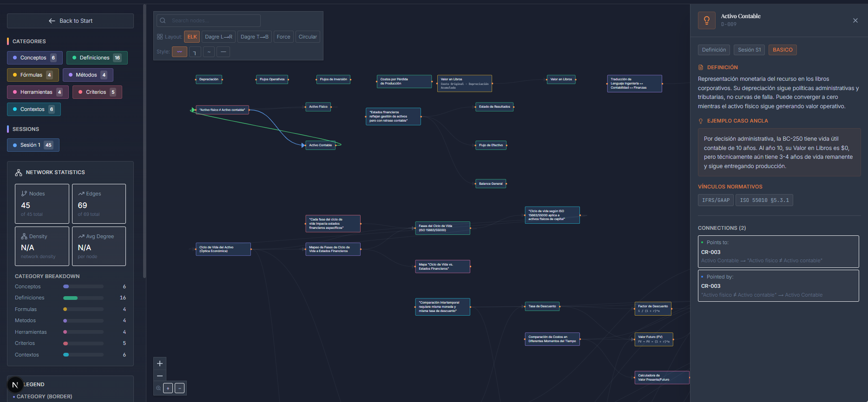Toggle the Criterios category filter

click(98, 92)
